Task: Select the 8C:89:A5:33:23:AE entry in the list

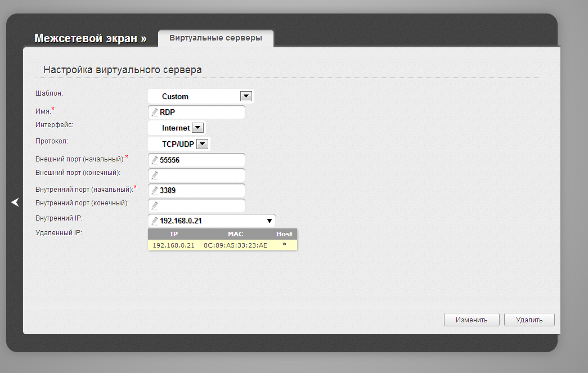Action: [x=235, y=245]
